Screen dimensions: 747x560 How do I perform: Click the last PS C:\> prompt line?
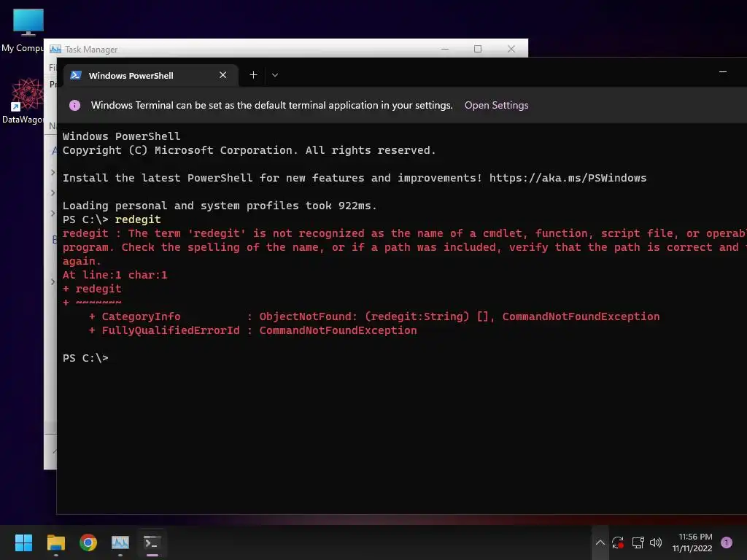[86, 358]
